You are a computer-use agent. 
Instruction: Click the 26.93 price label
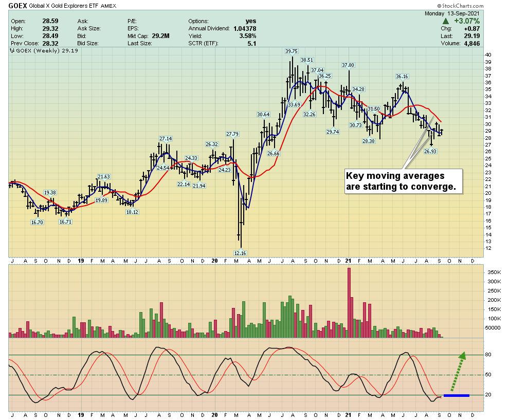[430, 151]
